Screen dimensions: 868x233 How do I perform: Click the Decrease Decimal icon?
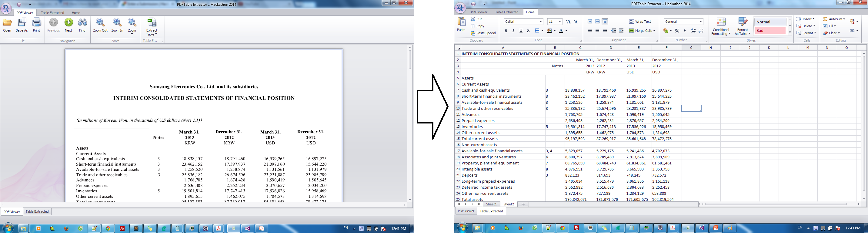701,31
